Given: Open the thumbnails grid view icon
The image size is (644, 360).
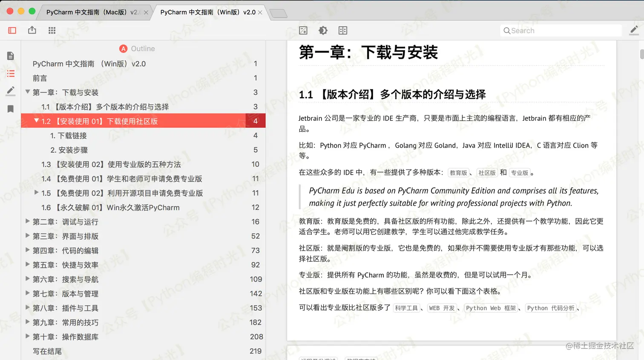Looking at the screenshot, I should (52, 30).
